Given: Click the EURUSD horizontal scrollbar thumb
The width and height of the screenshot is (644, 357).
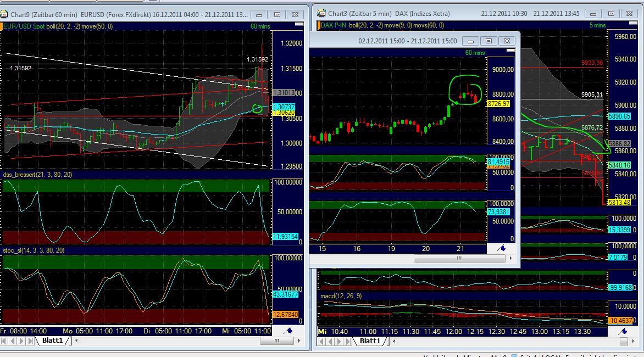Looking at the screenshot, I should [x=276, y=341].
